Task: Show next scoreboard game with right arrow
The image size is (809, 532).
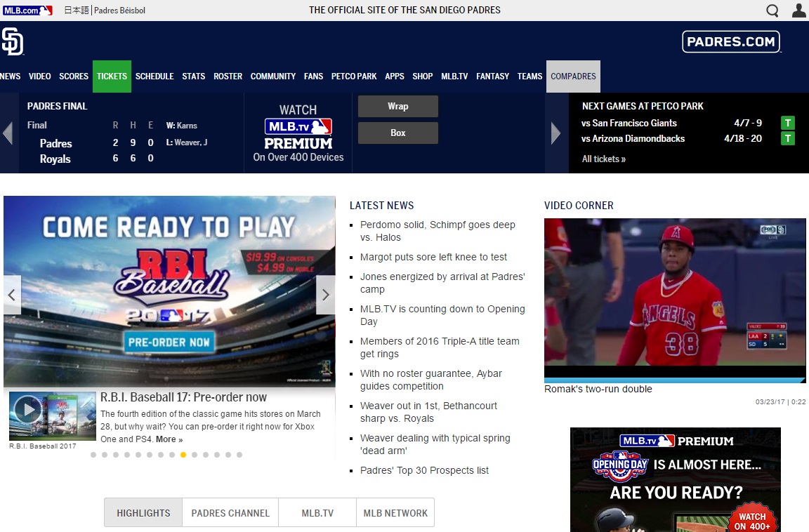Action: click(555, 133)
